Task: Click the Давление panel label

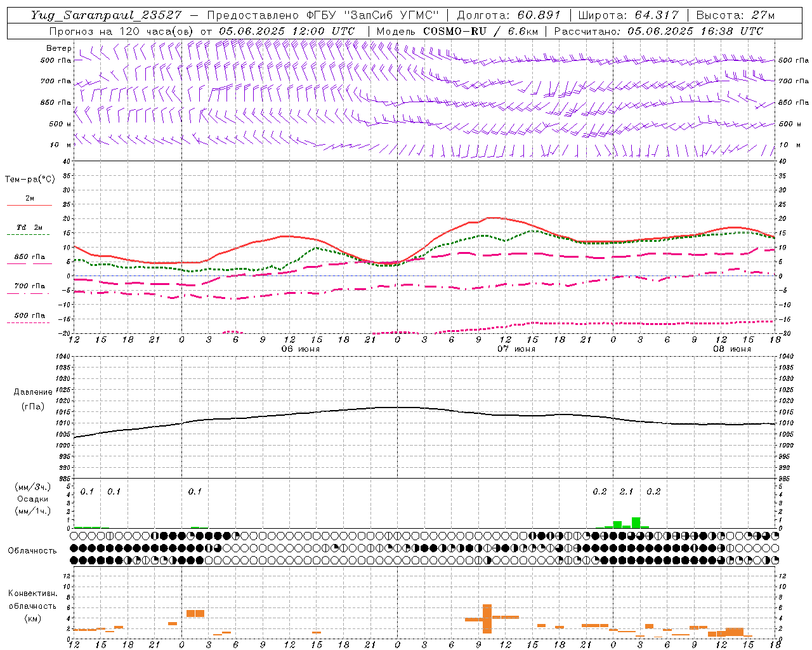Action: point(33,392)
